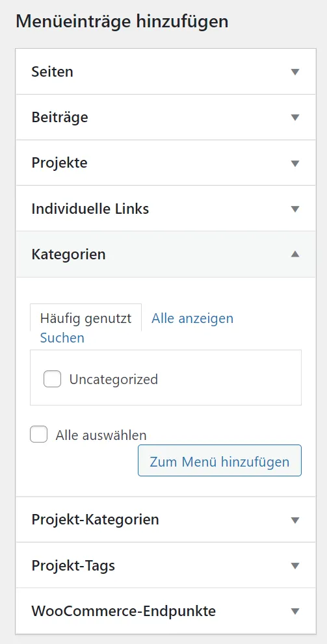
Task: Expand the WooCommerce-Endpunkte panel header
Action: pos(166,611)
